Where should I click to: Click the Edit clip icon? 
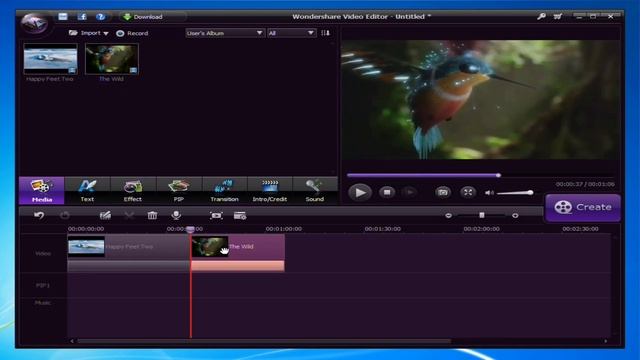[105, 215]
